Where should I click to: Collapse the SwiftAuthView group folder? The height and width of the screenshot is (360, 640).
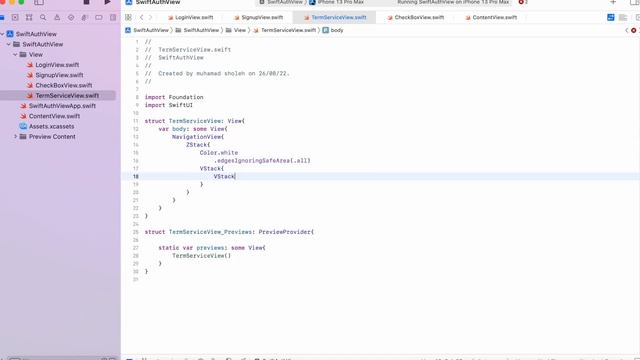click(x=9, y=44)
